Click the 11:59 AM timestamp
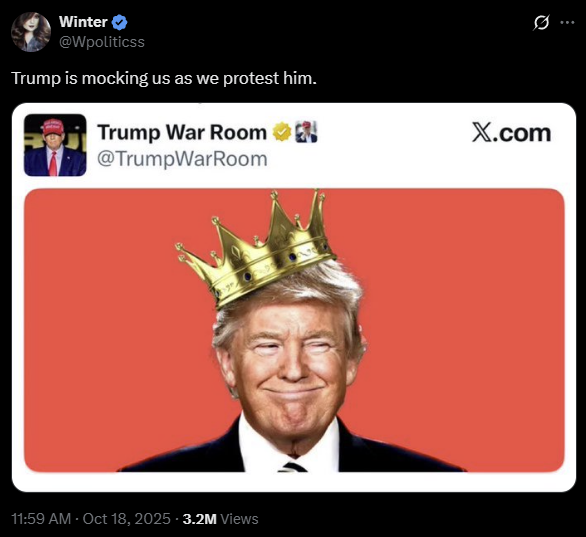Image resolution: width=586 pixels, height=537 pixels. pos(41,519)
